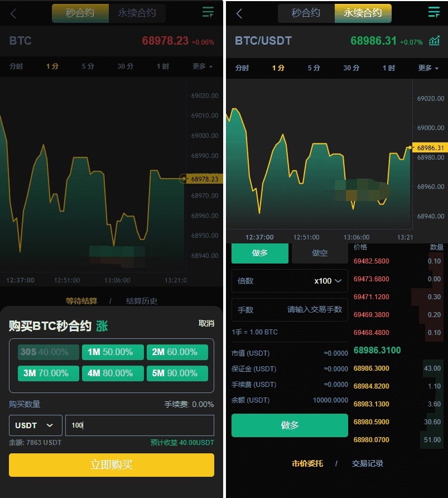Select the 1M 50.00% duration option
The width and height of the screenshot is (448, 498).
tap(113, 352)
